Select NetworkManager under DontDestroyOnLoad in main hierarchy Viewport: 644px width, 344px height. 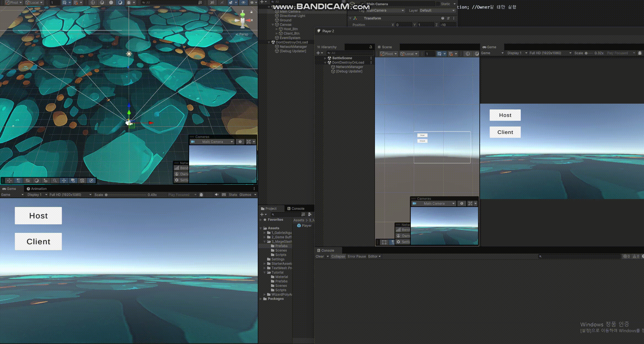[x=293, y=47]
